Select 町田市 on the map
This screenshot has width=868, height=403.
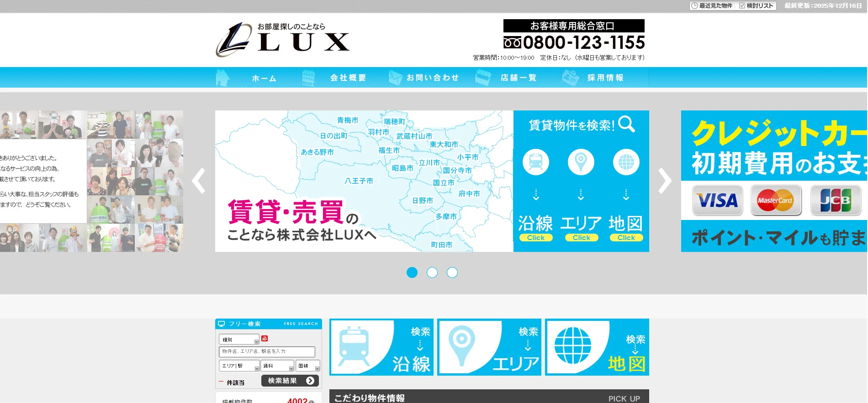442,245
